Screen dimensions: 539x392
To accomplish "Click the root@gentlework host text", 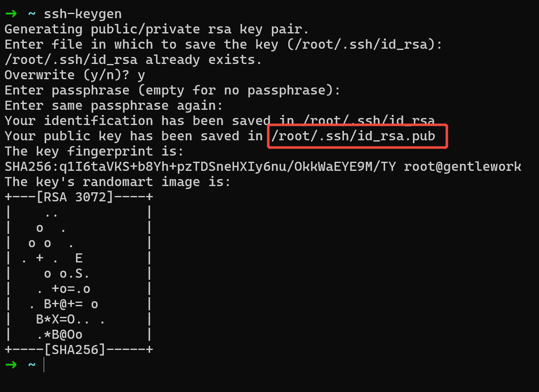I will pos(462,167).
